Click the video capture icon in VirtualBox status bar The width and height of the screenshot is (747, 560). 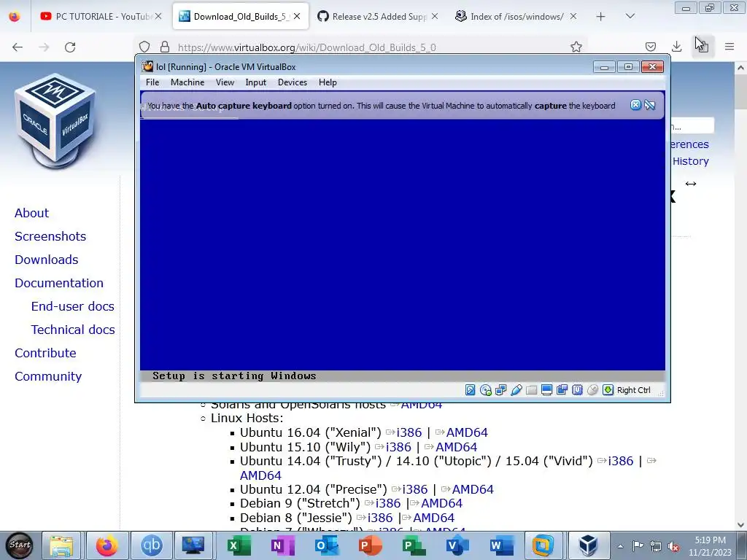pyautogui.click(x=562, y=390)
